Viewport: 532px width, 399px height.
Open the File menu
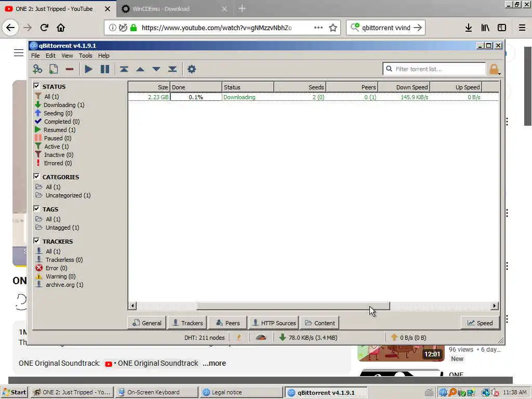pos(35,56)
